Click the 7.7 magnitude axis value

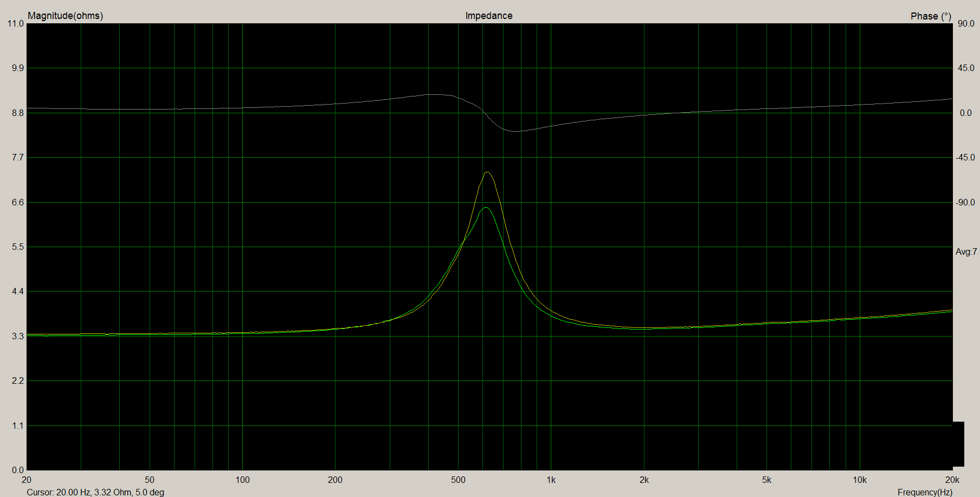pyautogui.click(x=18, y=157)
